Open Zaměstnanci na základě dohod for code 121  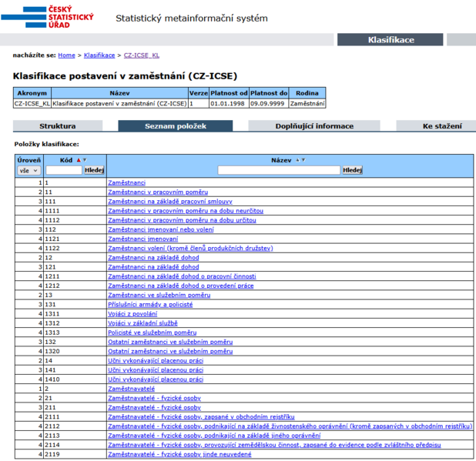[x=153, y=267]
